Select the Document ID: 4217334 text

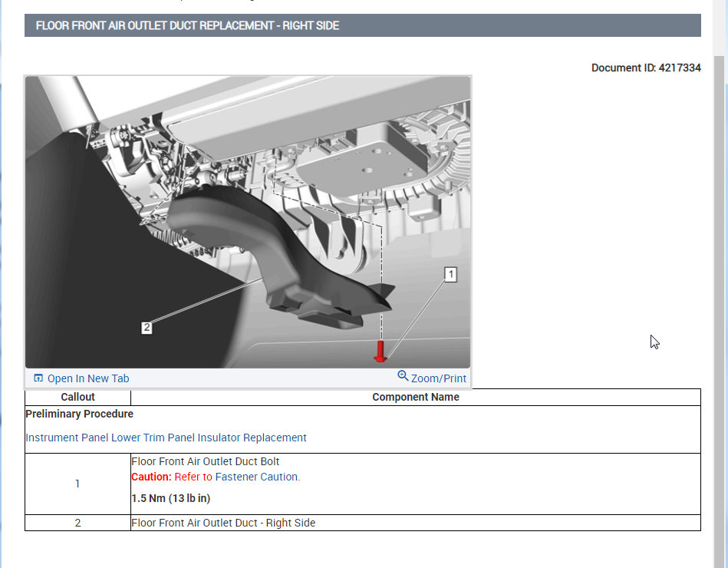coord(646,68)
